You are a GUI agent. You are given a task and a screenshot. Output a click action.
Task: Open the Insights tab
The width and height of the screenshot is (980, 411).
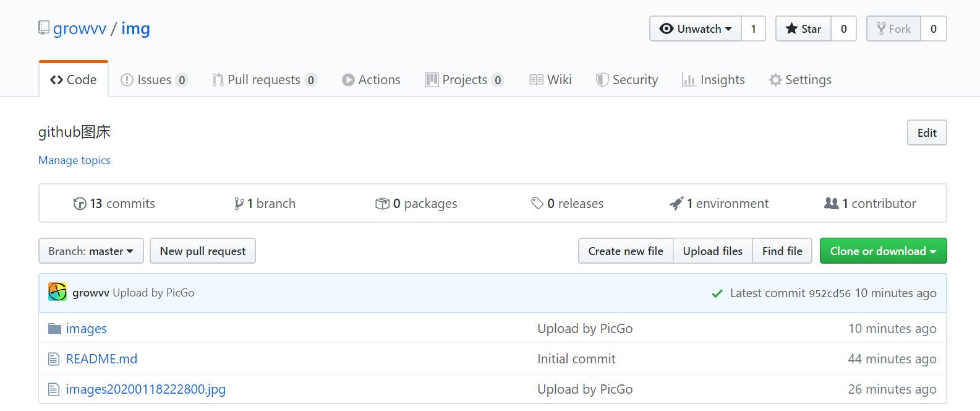[714, 80]
